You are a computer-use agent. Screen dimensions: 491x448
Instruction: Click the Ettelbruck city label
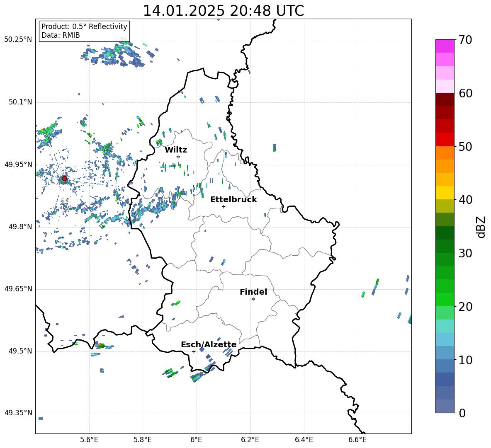tap(233, 200)
